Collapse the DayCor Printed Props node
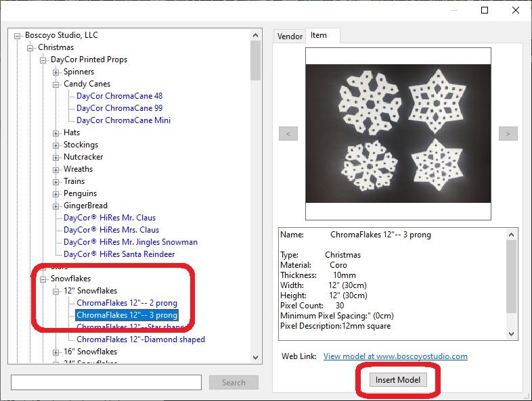The width and height of the screenshot is (532, 401). 43,60
